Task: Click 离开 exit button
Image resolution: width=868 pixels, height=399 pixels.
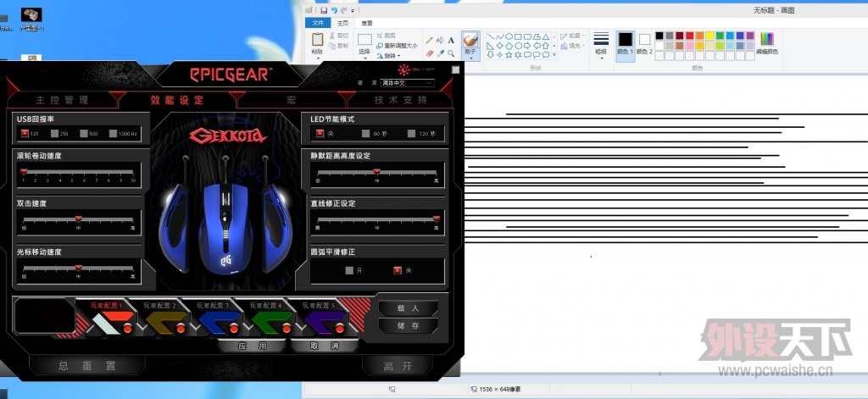Action: [x=398, y=366]
